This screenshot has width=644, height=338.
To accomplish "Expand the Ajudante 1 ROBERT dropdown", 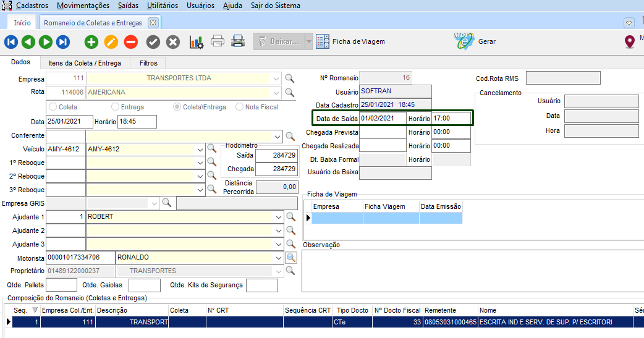I will (x=278, y=217).
